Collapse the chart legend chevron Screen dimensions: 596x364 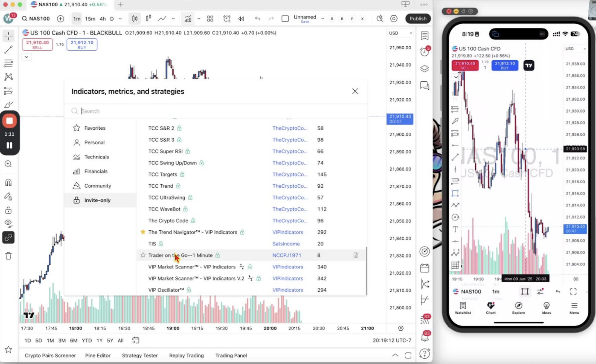tap(26, 57)
